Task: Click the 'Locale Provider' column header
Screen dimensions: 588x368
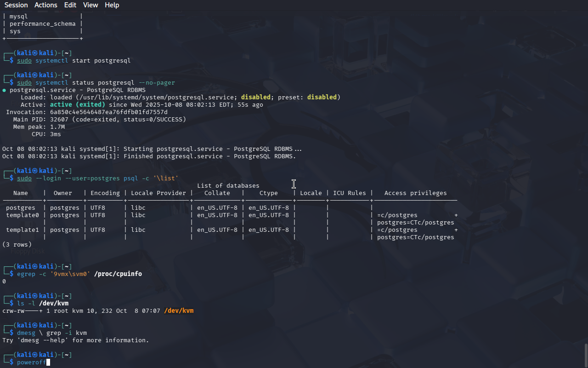Action: pos(158,193)
